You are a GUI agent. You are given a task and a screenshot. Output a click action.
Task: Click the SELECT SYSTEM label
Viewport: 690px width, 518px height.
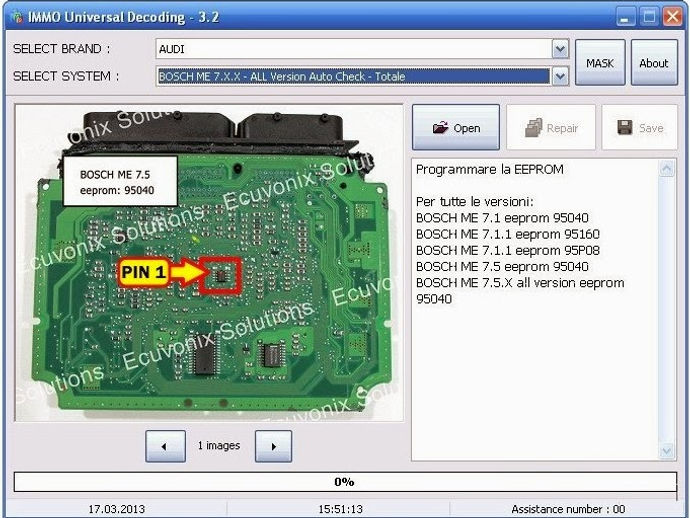(x=66, y=76)
